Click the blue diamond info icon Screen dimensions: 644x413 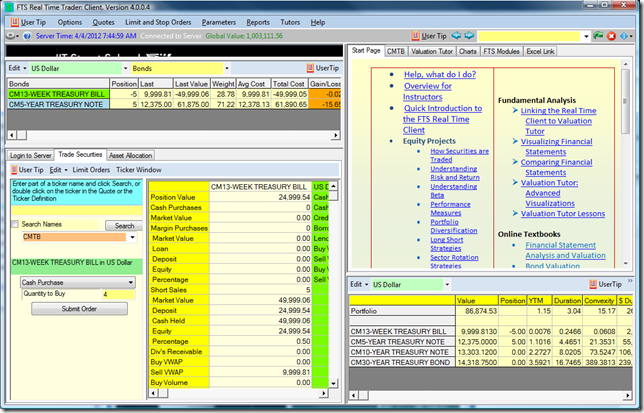click(623, 36)
